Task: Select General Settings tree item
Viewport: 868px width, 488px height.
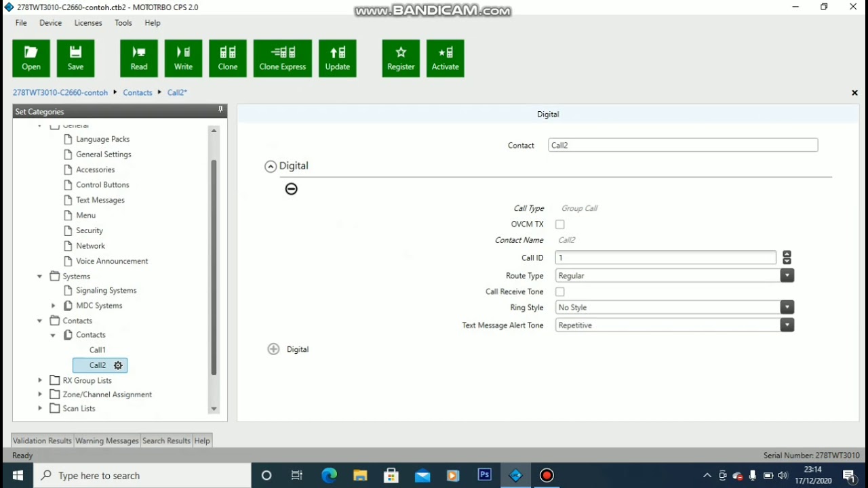Action: click(x=104, y=155)
